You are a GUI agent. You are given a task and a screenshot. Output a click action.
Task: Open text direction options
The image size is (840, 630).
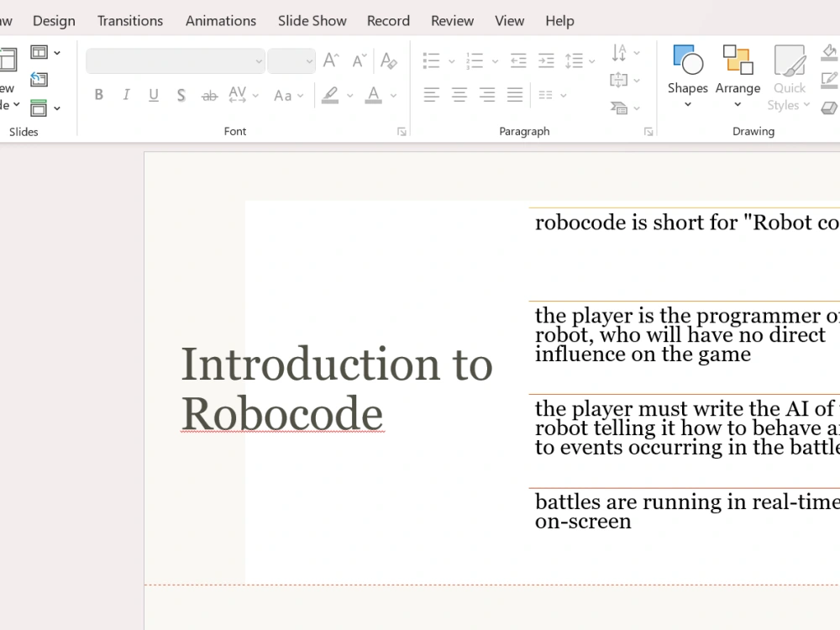625,52
